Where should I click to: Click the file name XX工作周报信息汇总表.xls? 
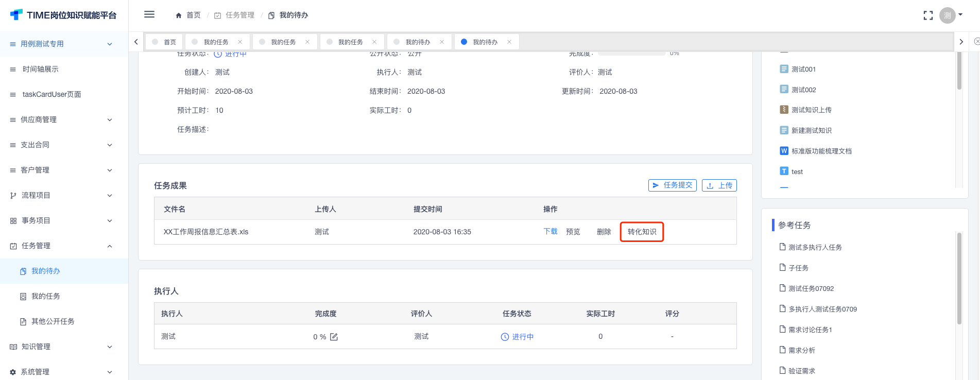(x=205, y=232)
